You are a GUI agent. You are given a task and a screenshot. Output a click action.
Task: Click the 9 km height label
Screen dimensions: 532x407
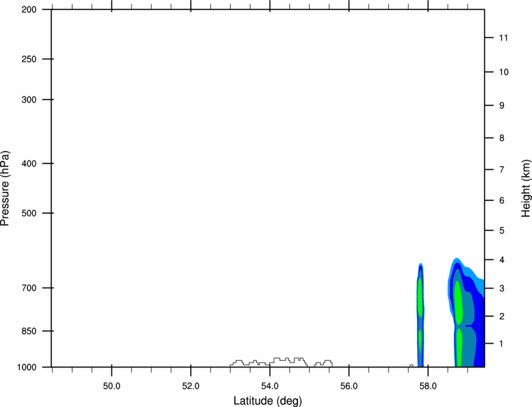point(502,106)
